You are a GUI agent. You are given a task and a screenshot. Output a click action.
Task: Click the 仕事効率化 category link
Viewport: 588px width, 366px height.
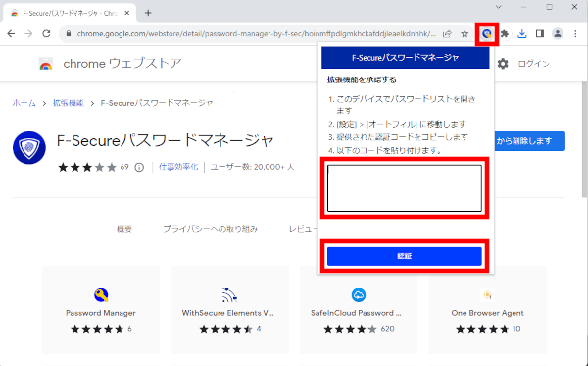(x=178, y=167)
